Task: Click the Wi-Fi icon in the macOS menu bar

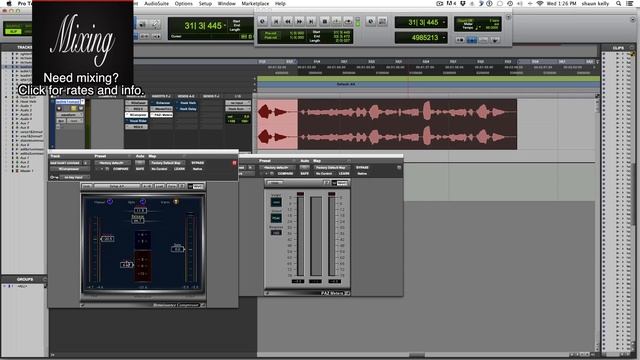Action: pos(540,3)
